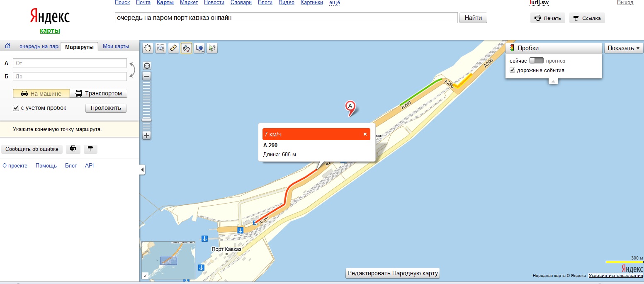Open the iurij.sw account link

[x=539, y=2]
